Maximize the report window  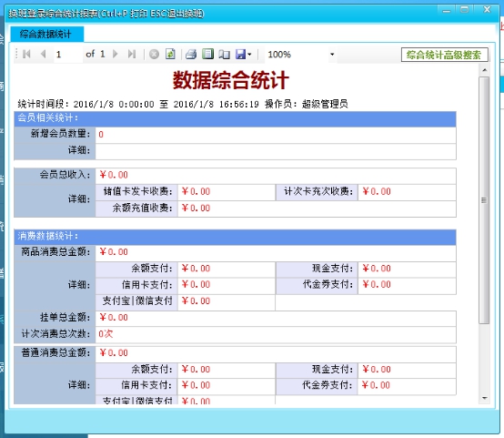(465, 10)
